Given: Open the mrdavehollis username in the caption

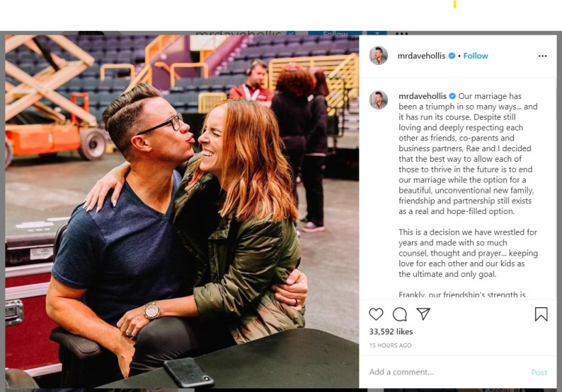Looking at the screenshot, I should coord(423,96).
